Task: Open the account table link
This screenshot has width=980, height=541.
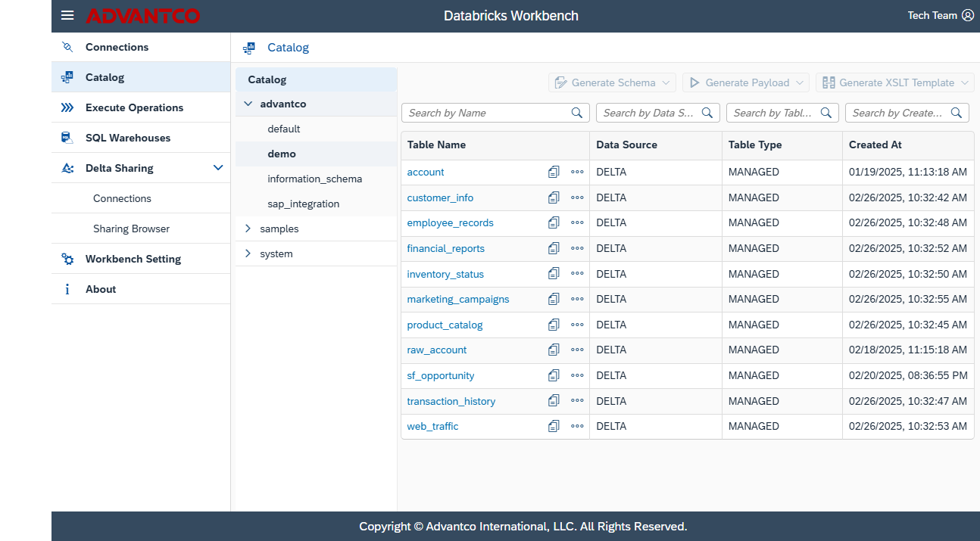Action: (426, 173)
